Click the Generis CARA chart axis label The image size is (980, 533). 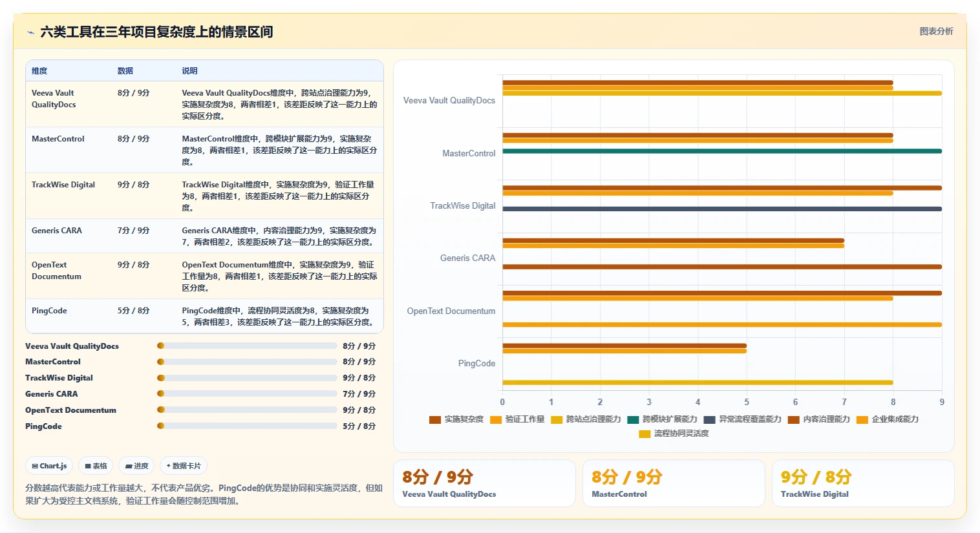click(468, 258)
